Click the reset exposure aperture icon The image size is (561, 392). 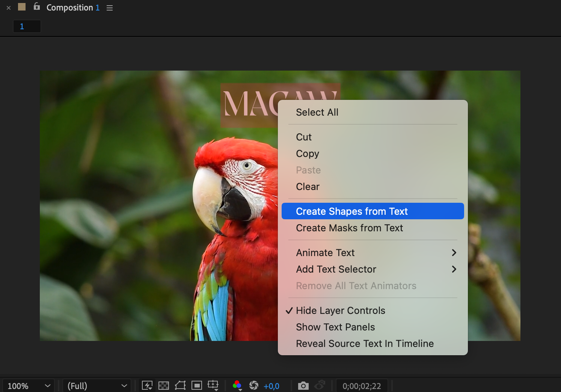point(254,386)
